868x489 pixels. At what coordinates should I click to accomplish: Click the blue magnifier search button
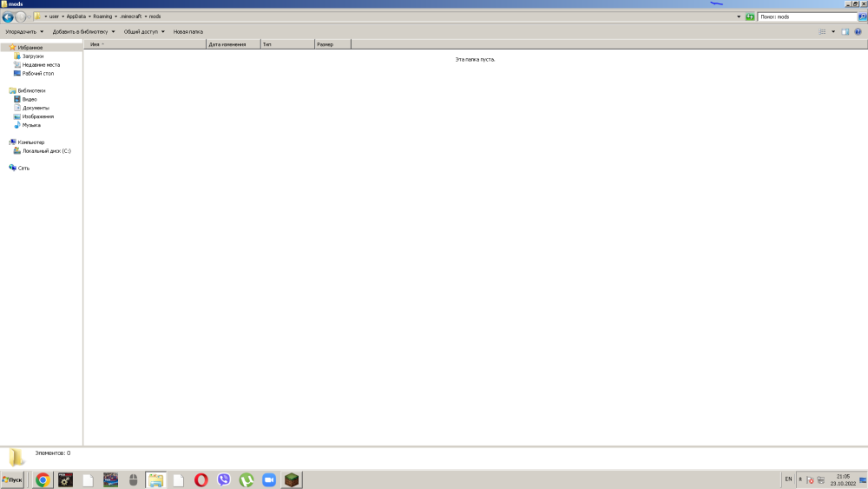coord(863,17)
